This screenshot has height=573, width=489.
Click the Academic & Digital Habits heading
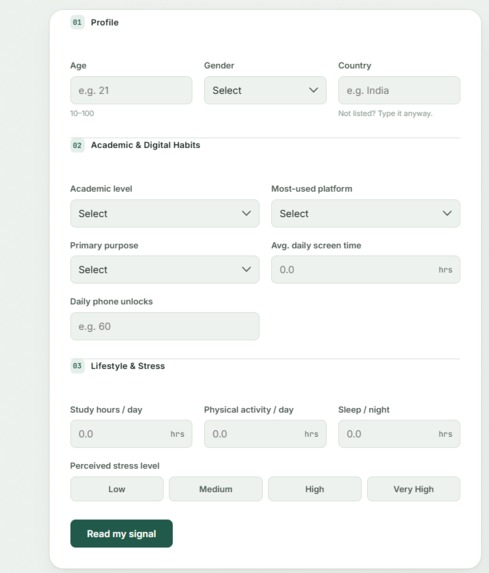pos(145,145)
